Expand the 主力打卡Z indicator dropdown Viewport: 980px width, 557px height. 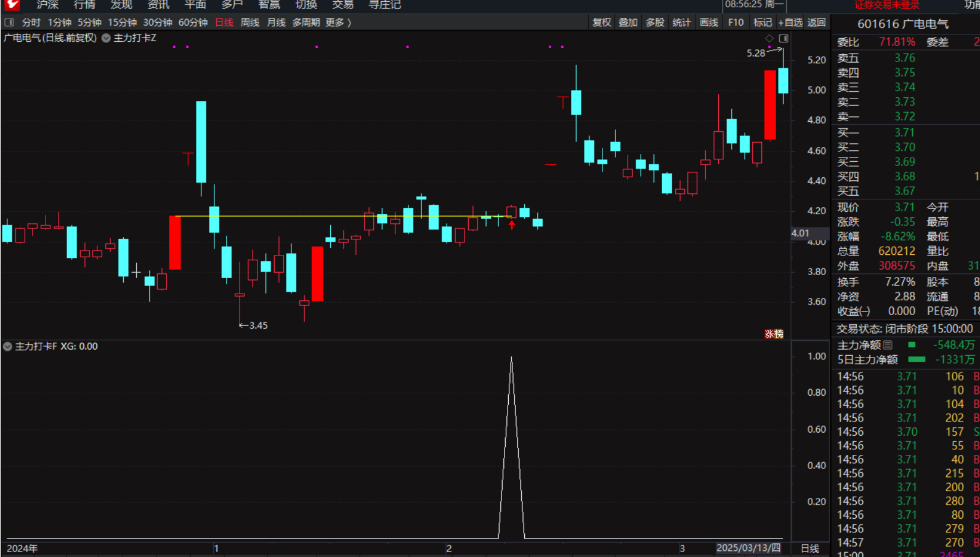click(106, 38)
